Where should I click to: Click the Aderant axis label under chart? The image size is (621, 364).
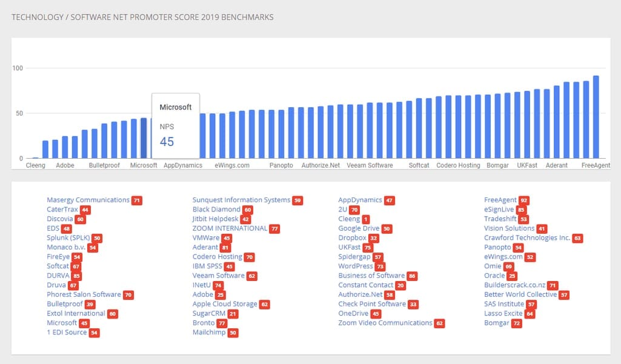click(x=556, y=165)
